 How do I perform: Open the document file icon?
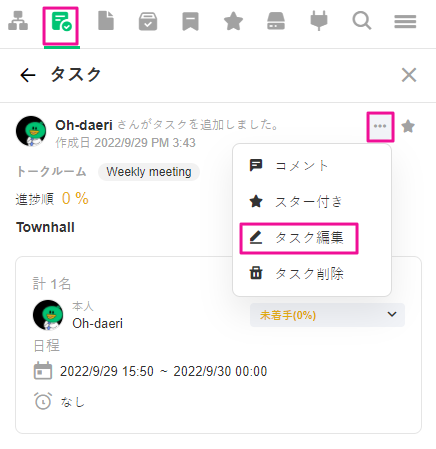tap(106, 21)
